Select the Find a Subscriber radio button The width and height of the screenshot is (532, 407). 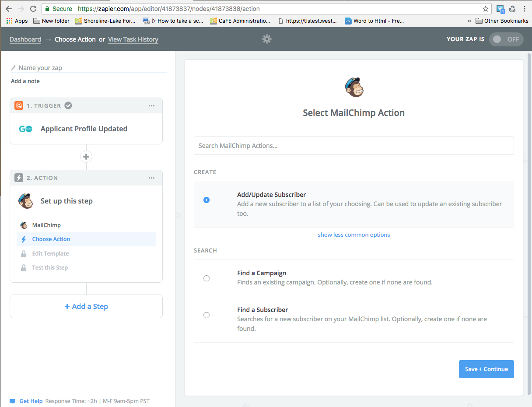click(206, 315)
